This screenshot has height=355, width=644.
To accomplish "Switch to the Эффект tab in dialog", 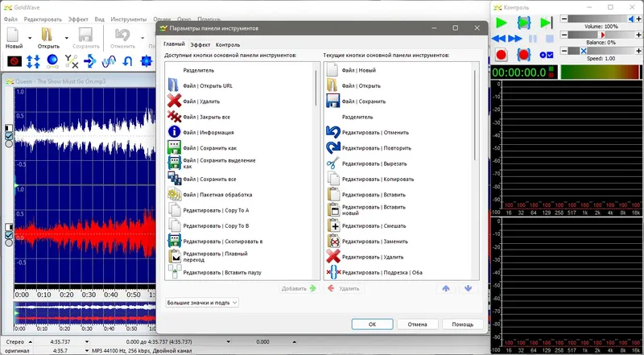I will click(x=200, y=45).
